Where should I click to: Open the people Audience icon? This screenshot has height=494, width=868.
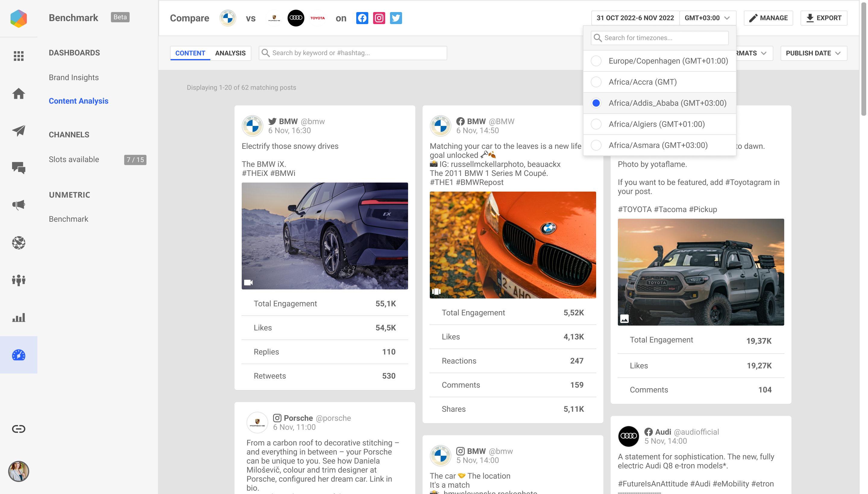[x=19, y=280]
